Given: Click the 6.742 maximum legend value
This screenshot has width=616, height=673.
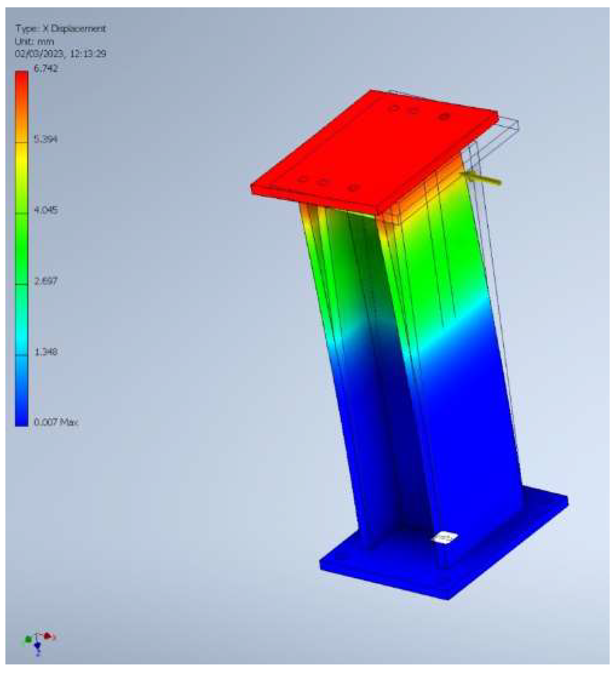Looking at the screenshot, I should (46, 69).
